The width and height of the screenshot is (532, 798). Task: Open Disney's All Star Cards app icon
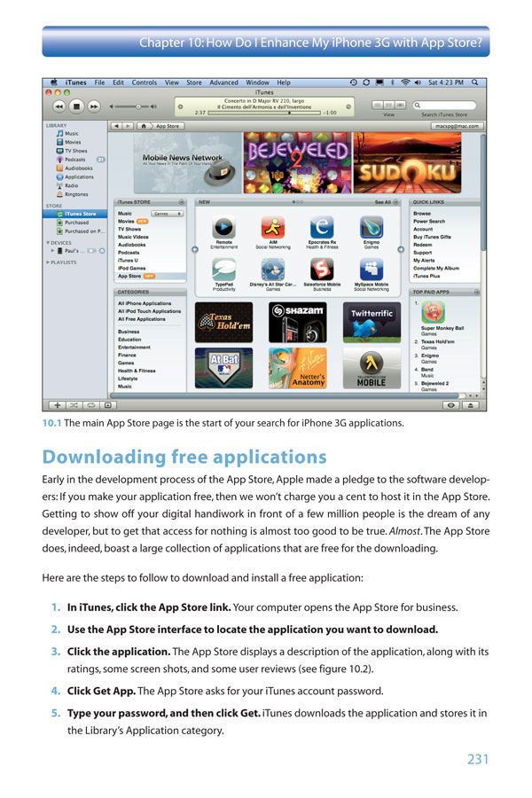pyautogui.click(x=273, y=270)
